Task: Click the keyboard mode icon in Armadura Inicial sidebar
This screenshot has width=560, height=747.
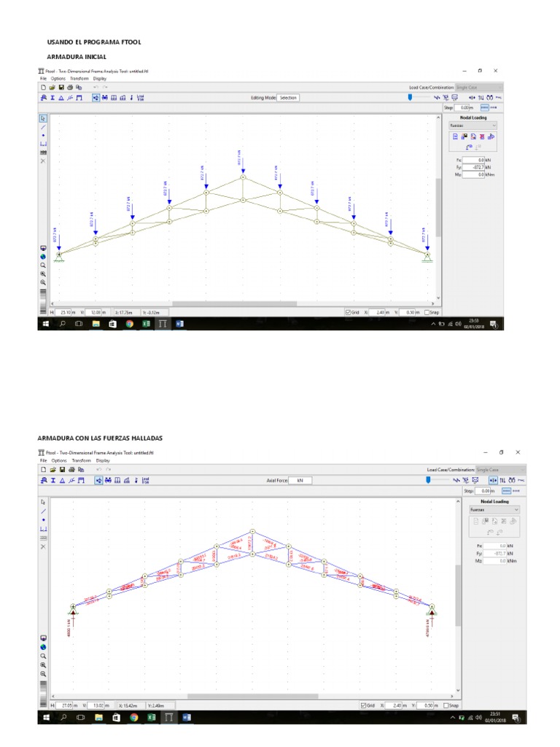Action: 43,152
